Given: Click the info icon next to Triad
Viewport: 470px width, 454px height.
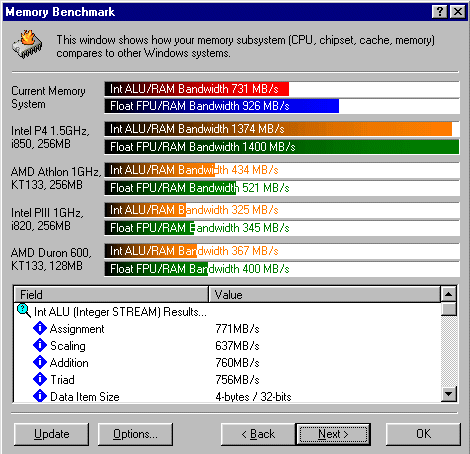Looking at the screenshot, I should click(40, 379).
